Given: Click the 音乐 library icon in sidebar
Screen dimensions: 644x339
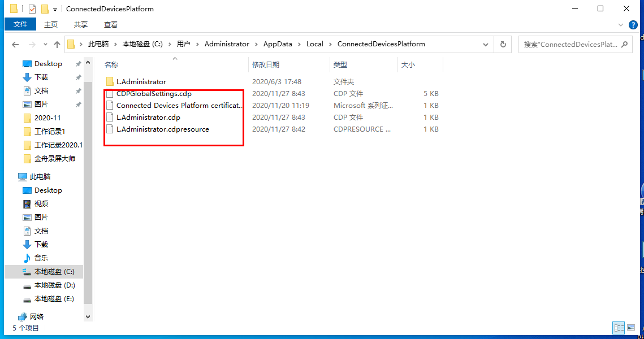Looking at the screenshot, I should (x=27, y=258).
